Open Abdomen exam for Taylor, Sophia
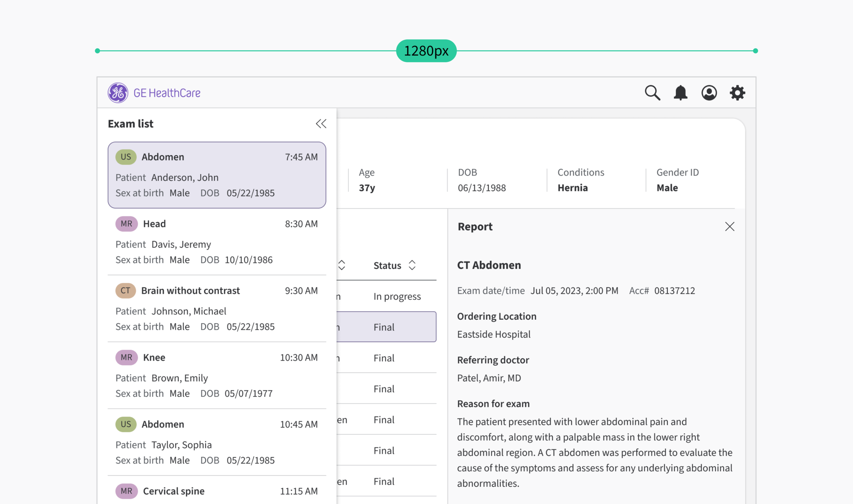The image size is (853, 504). tap(217, 442)
